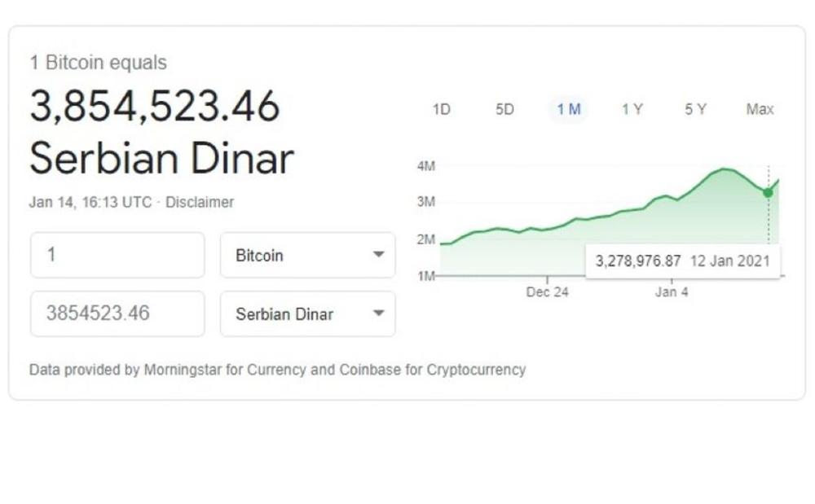Switch to the 5D chart view

(505, 109)
